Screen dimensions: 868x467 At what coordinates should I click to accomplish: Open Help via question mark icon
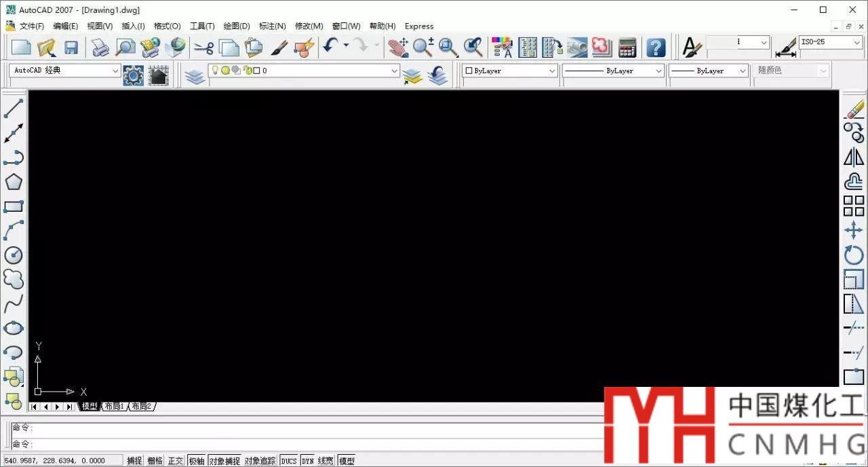pos(656,47)
